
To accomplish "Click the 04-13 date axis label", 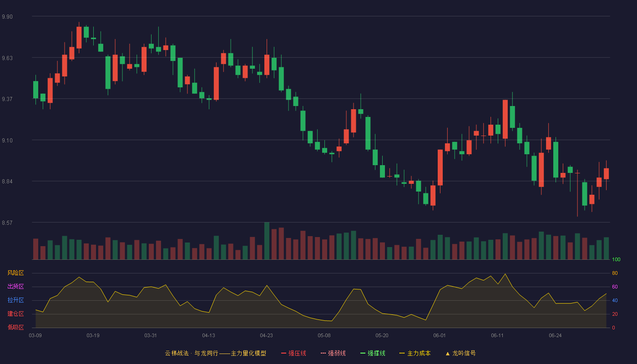I will [209, 335].
